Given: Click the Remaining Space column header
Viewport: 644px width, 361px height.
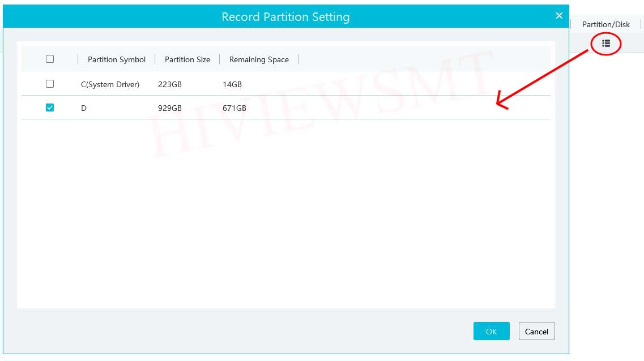Looking at the screenshot, I should (x=259, y=59).
